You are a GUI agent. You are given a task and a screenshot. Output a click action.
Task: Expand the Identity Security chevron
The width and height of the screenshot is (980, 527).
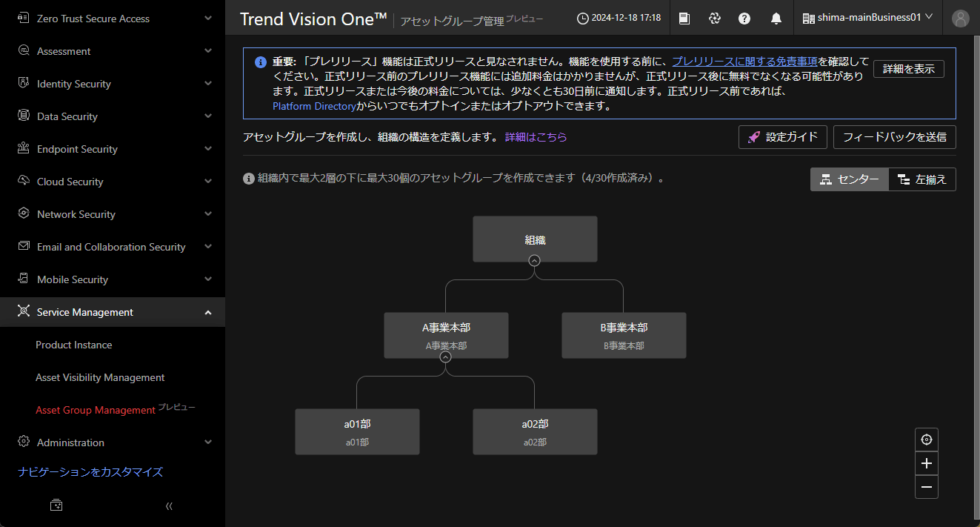(208, 84)
